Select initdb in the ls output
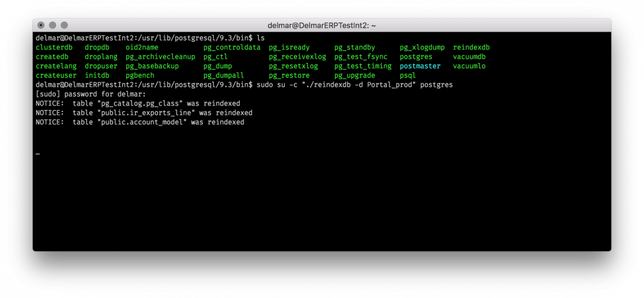 (98, 75)
